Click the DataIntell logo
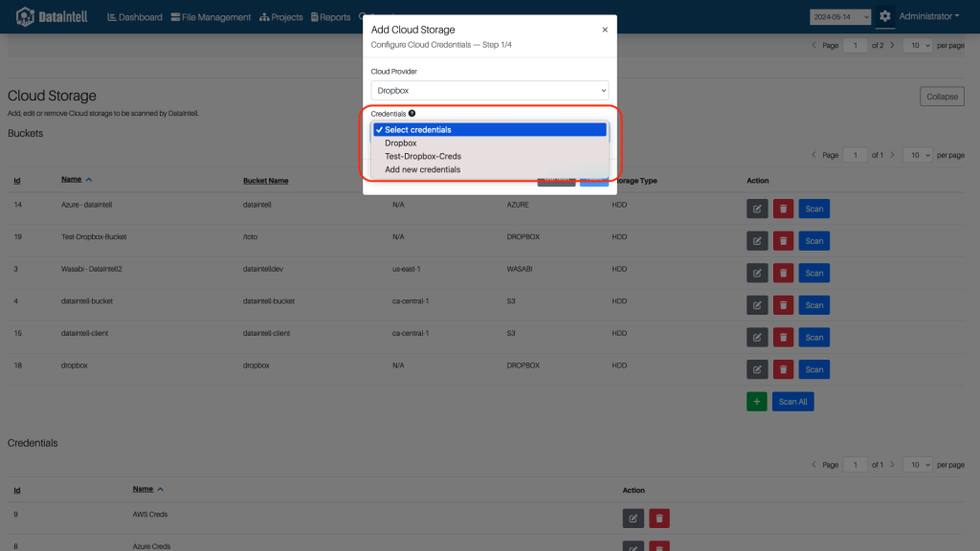 52,17
